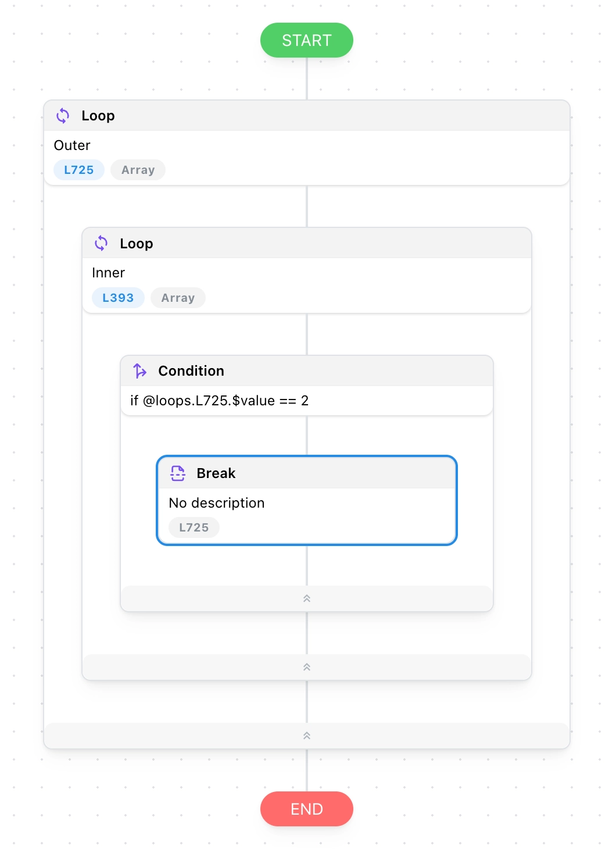Click the Break node's No description text
This screenshot has width=616, height=849.
pyautogui.click(x=217, y=503)
